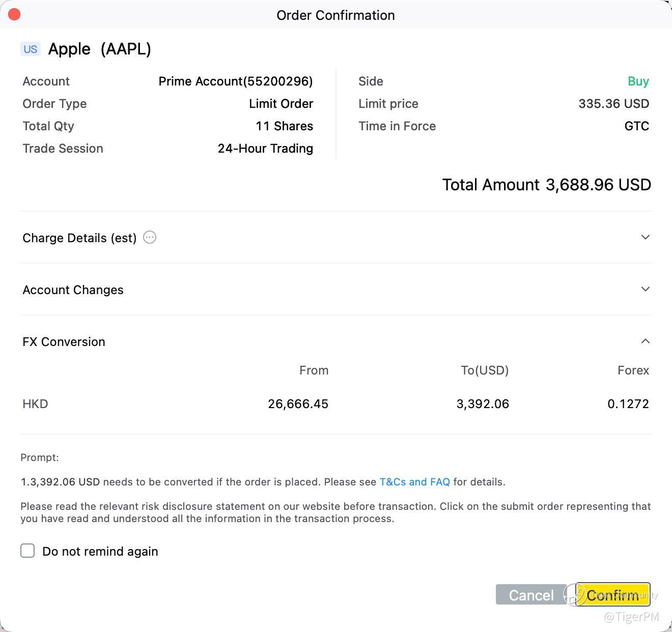
Task: Click the Charge Details (est) heading
Action: [x=80, y=238]
